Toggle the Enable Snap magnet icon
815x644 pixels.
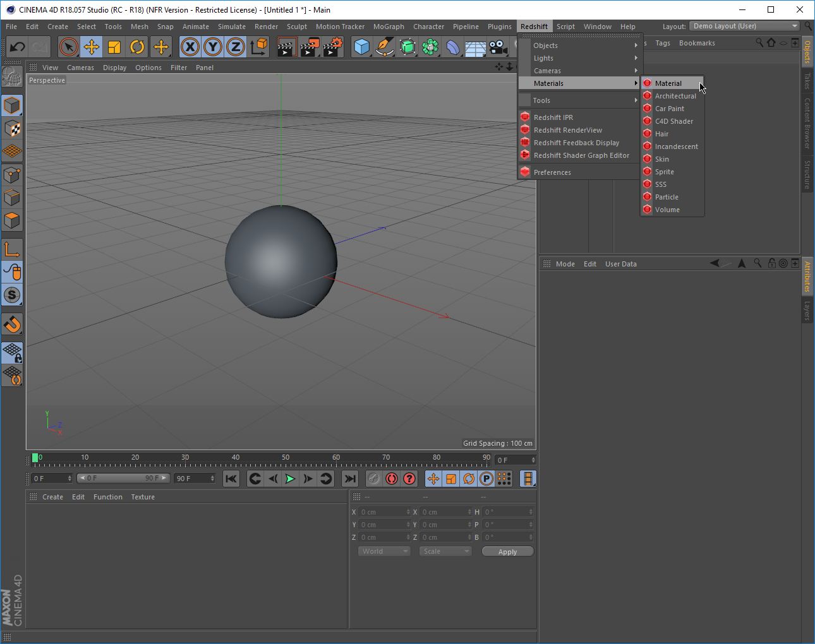point(12,324)
